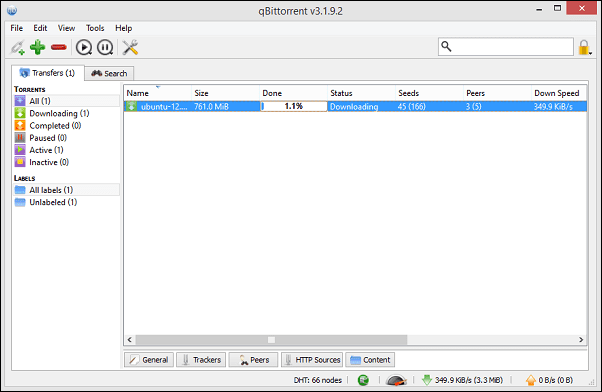
Task: Open the Content properties tab
Action: pos(370,360)
